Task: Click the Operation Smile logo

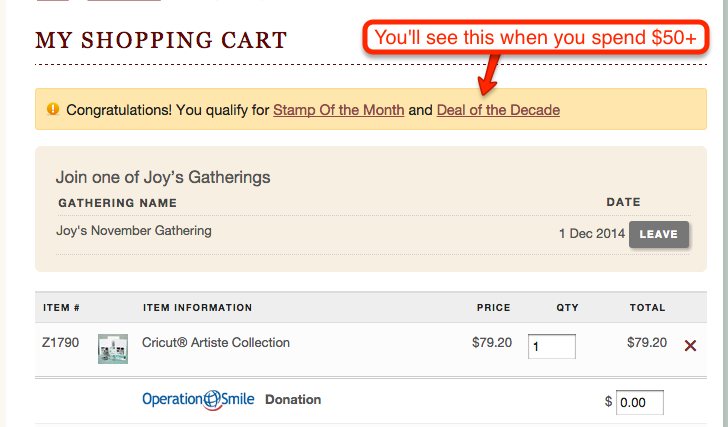Action: pyautogui.click(x=198, y=400)
